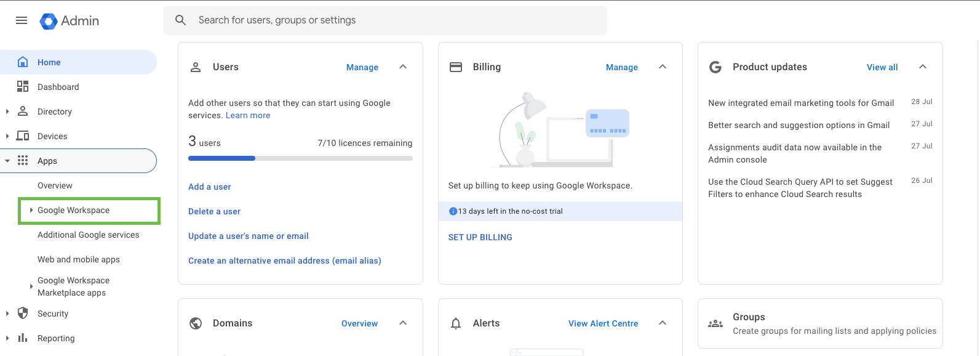980x356 pixels.
Task: Click the 7/10 licences remaining text
Action: tap(365, 143)
